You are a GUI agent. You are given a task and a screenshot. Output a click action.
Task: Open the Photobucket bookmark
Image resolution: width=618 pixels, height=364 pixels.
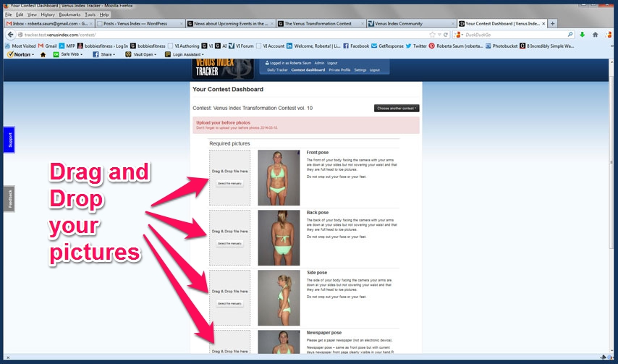[x=501, y=46]
